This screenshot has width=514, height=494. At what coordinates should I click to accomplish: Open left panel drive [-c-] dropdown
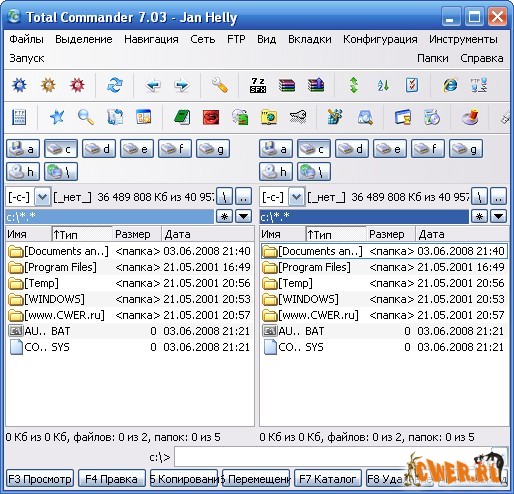43,197
